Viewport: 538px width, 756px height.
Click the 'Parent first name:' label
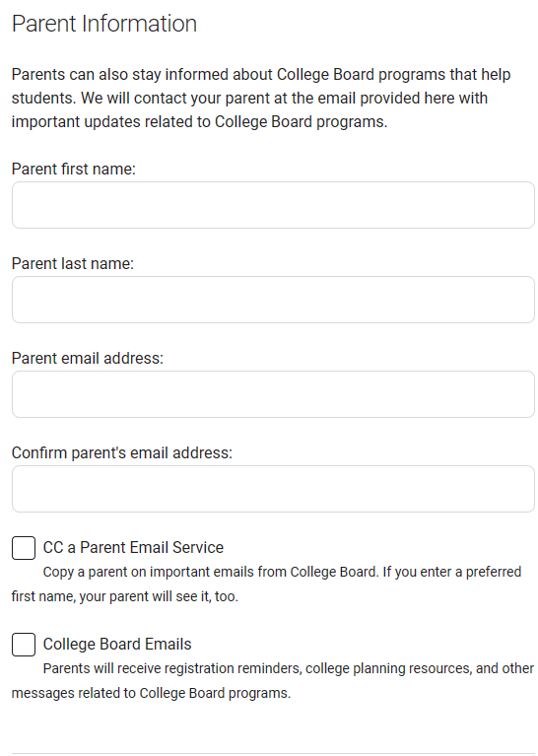74,170
